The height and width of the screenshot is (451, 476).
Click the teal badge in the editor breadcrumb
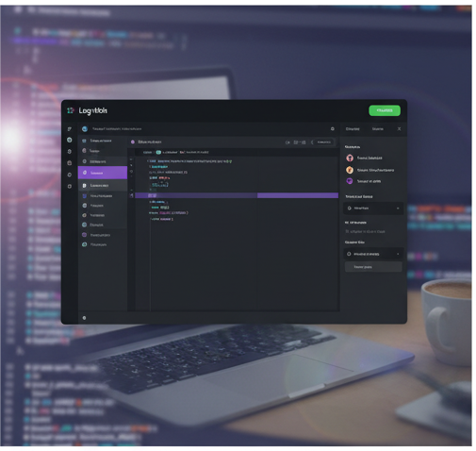click(x=158, y=152)
